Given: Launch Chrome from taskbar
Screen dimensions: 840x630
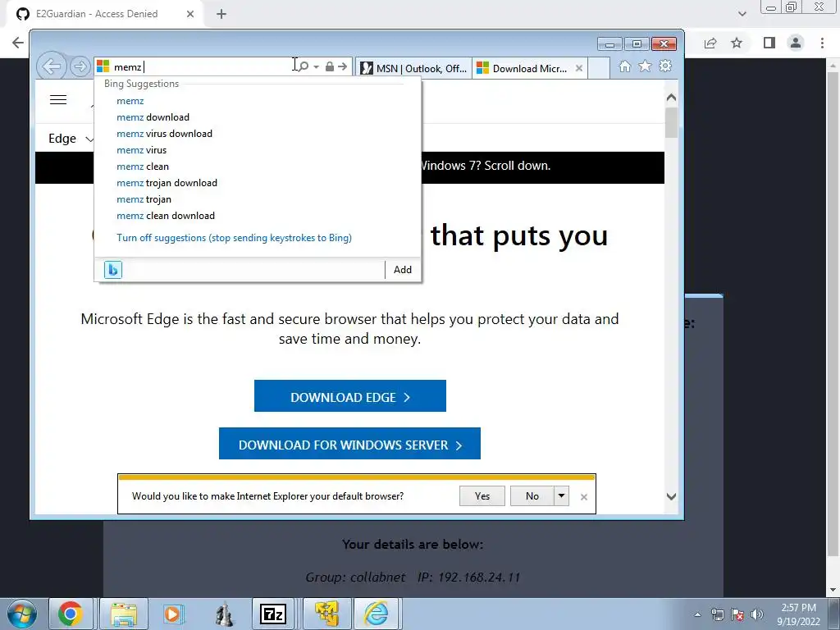Looking at the screenshot, I should tap(71, 614).
